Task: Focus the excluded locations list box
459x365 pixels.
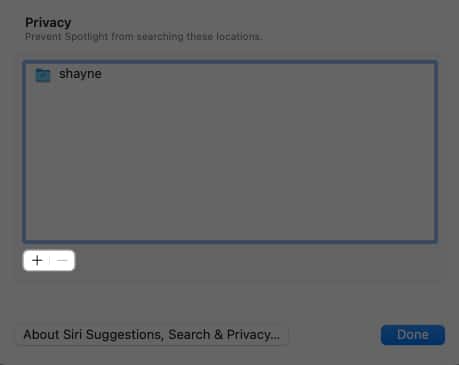Action: 230,151
